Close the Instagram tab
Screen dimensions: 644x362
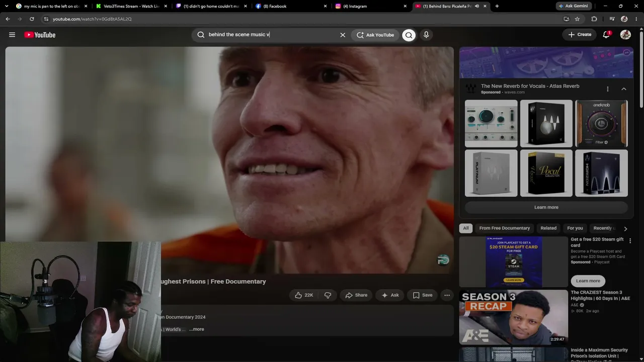(405, 6)
